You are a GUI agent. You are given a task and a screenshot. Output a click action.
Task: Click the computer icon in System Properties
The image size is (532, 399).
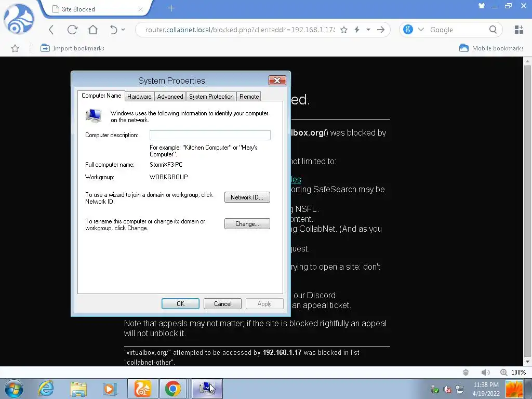pyautogui.click(x=94, y=116)
